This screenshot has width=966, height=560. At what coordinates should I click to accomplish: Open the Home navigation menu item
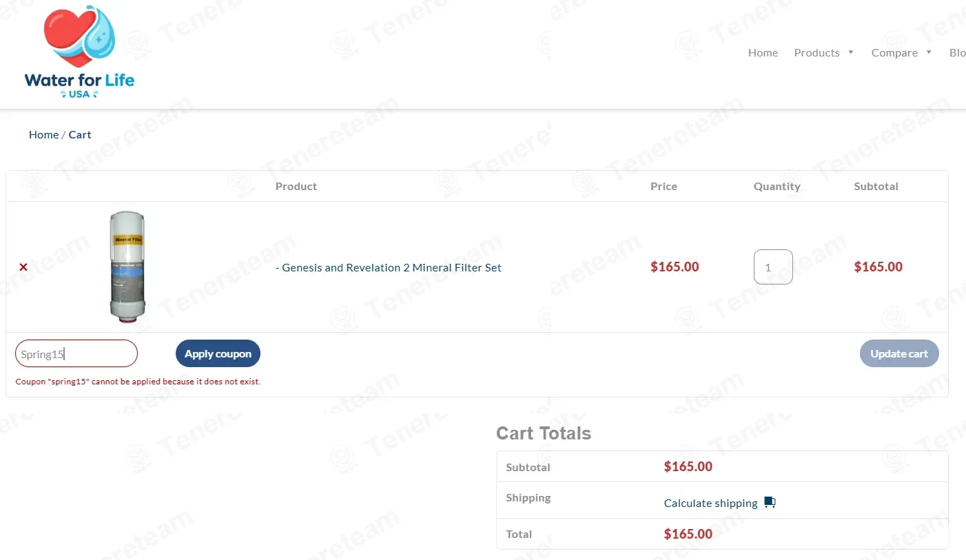click(x=763, y=53)
